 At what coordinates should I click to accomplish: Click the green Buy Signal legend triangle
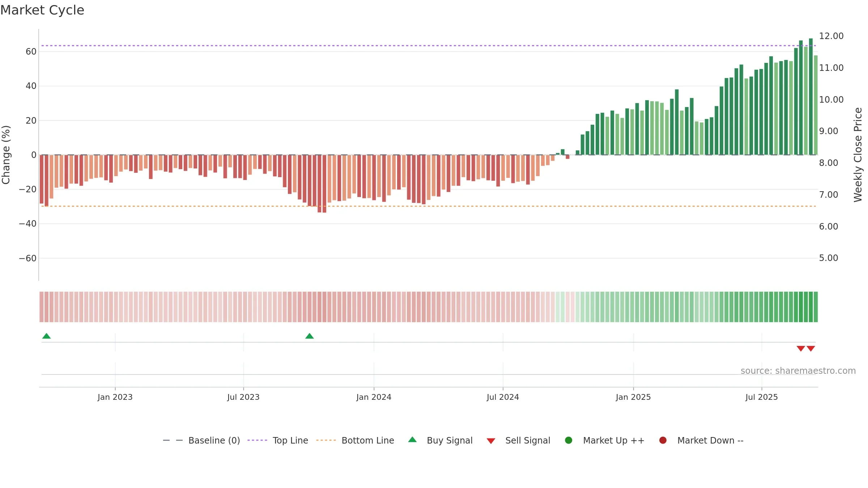pos(412,440)
